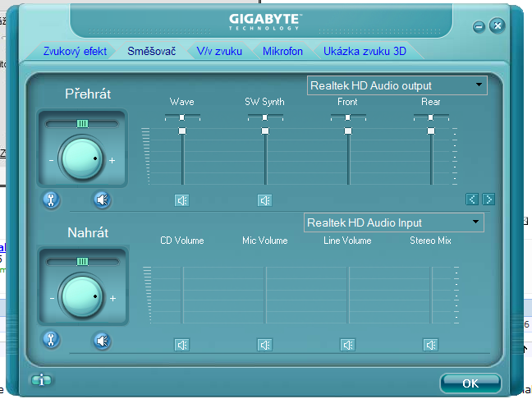Click Front volume slider handle

[348, 131]
